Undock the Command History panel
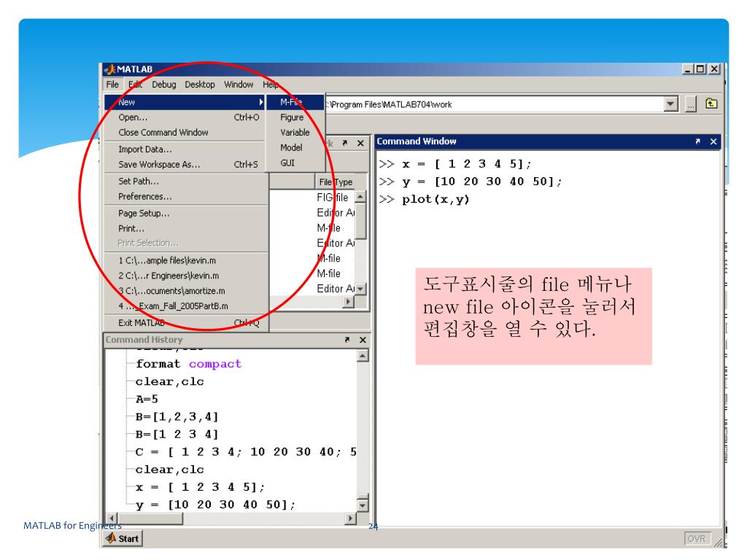The width and height of the screenshot is (747, 560). [x=347, y=340]
